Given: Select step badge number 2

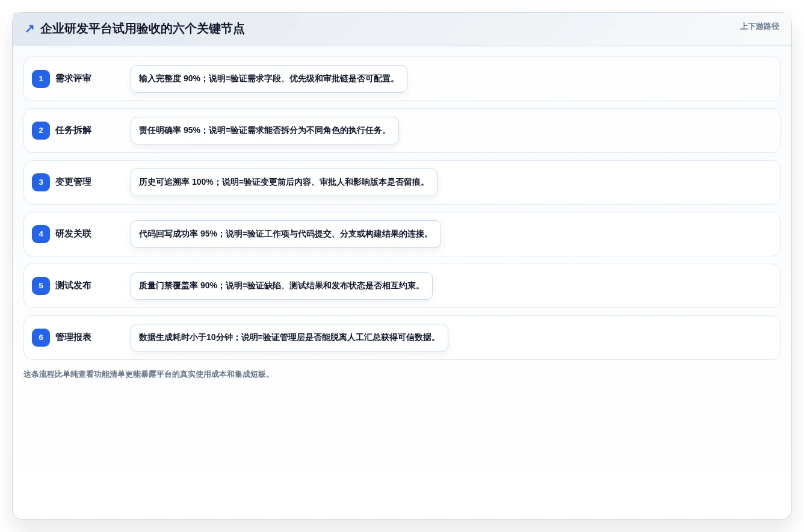Looking at the screenshot, I should tap(41, 131).
